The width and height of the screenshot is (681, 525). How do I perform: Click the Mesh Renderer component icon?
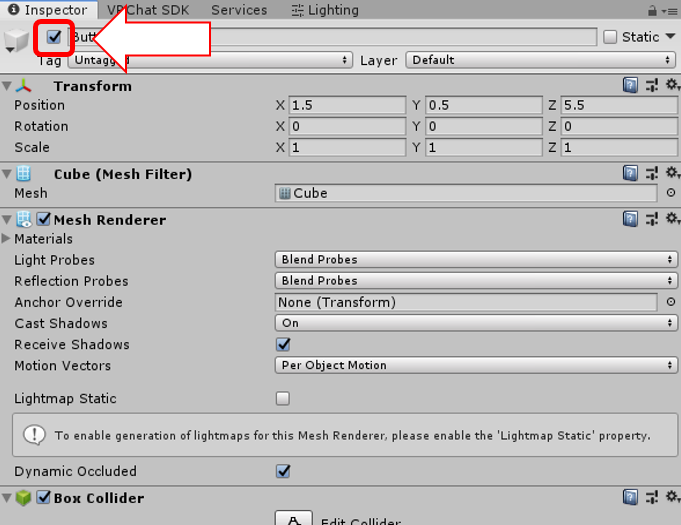point(23,219)
